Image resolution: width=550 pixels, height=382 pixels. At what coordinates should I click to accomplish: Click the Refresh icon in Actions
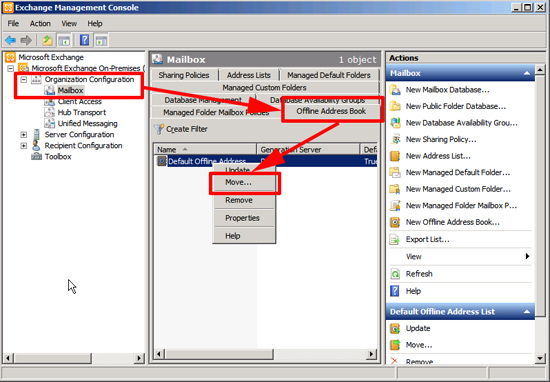coord(395,274)
